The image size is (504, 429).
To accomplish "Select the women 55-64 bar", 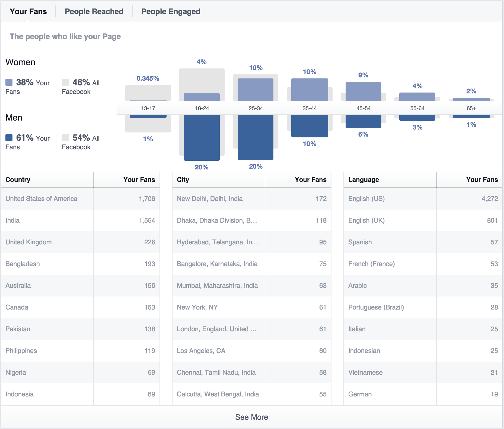I will point(417,97).
